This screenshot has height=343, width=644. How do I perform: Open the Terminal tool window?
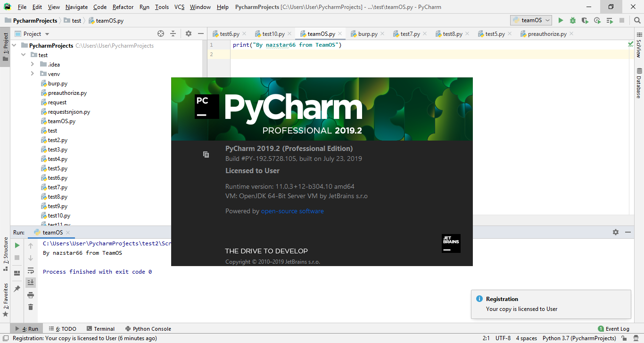tap(100, 329)
